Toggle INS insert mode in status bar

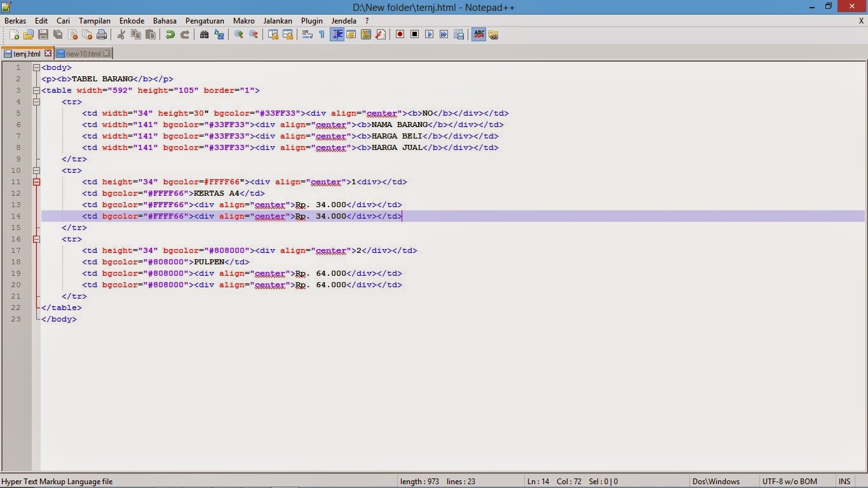pos(844,482)
